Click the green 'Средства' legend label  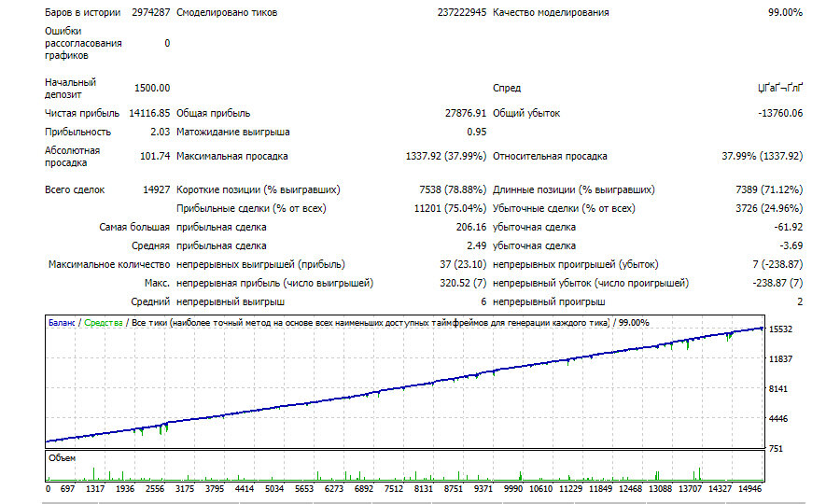tap(104, 322)
